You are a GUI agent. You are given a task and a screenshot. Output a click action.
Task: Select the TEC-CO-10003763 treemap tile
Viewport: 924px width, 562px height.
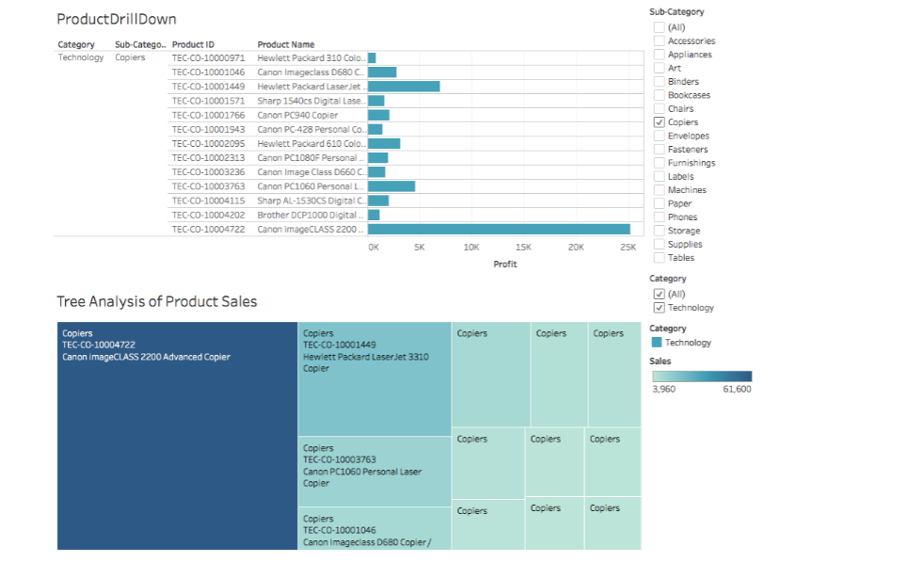coord(374,472)
